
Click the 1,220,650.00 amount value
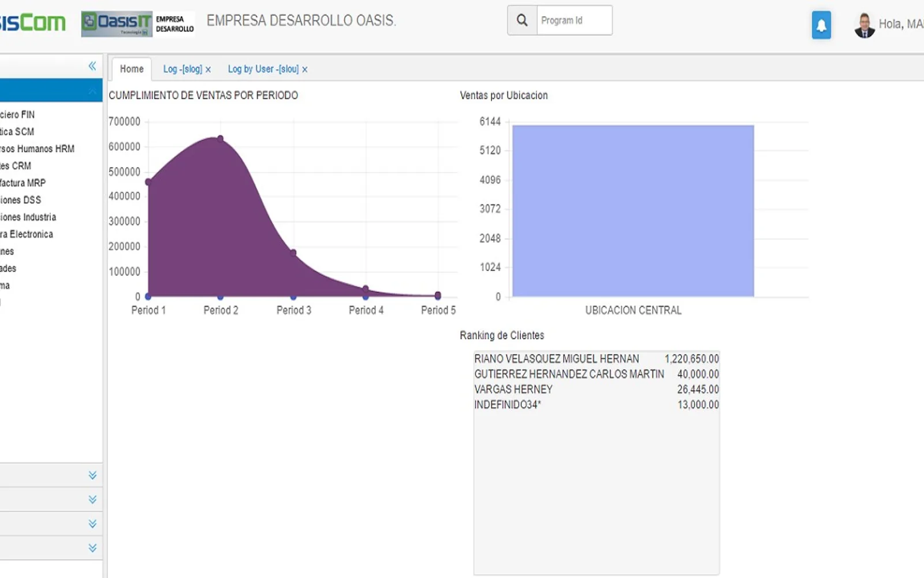(x=692, y=359)
